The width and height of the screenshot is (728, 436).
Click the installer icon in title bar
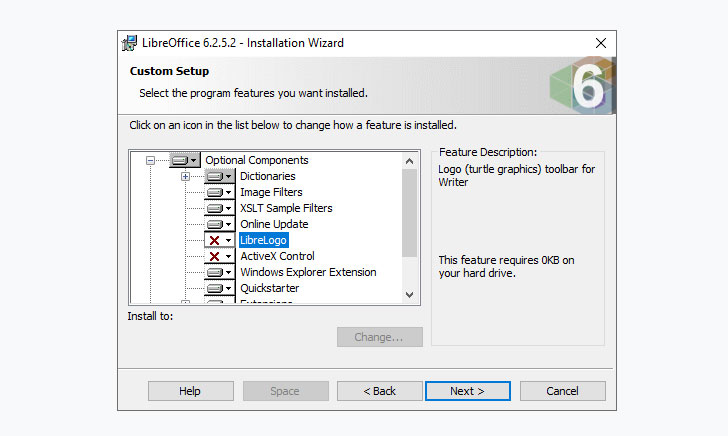pyautogui.click(x=129, y=43)
